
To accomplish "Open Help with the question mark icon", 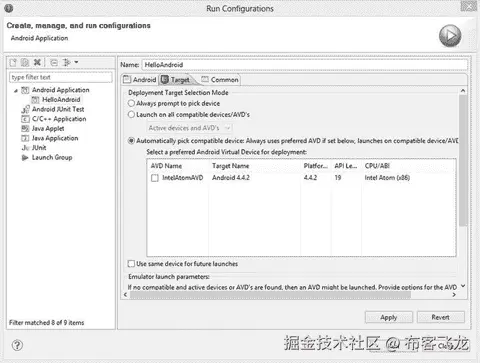I will coord(17,345).
